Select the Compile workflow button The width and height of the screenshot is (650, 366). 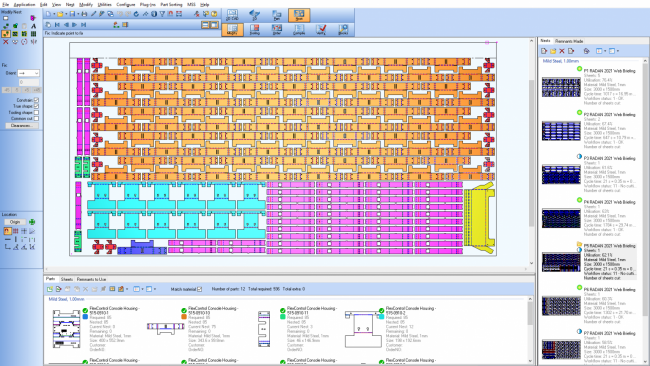point(299,29)
